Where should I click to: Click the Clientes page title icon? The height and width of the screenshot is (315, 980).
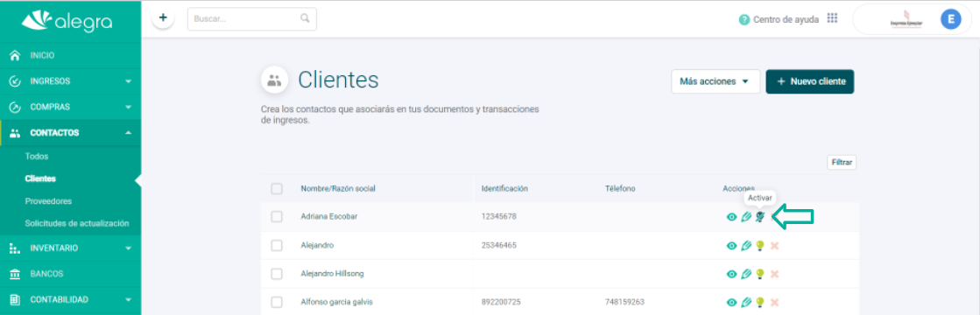pyautogui.click(x=274, y=80)
